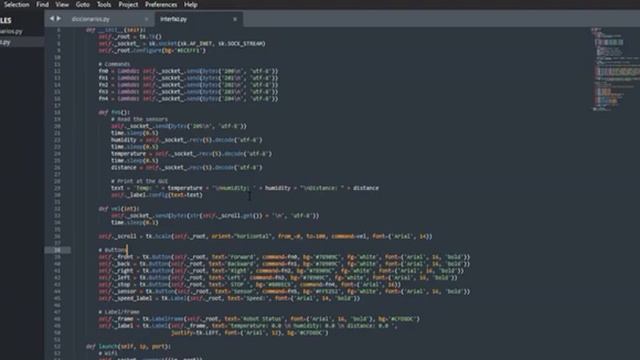This screenshot has width=640, height=360.
Task: Open the Preferences menu
Action: point(161,4)
